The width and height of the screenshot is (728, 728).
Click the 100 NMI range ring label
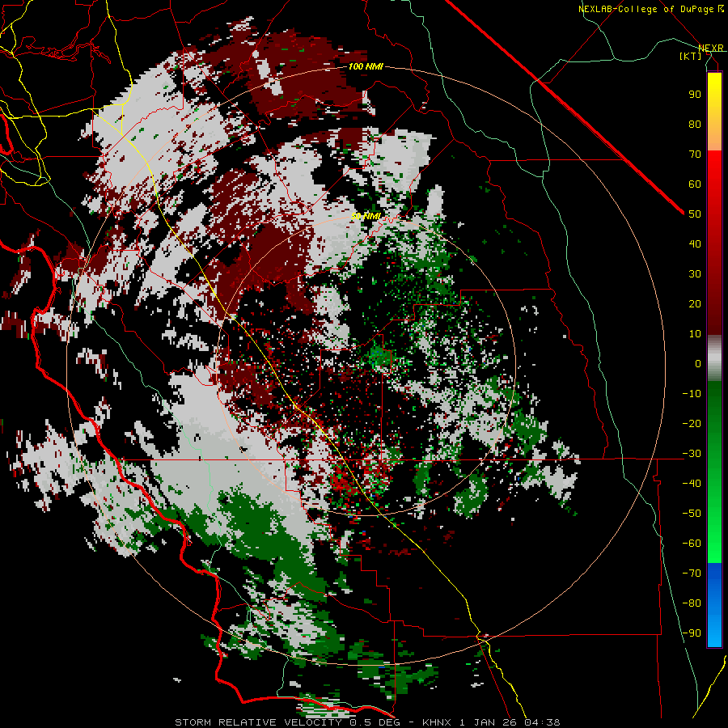(x=366, y=66)
